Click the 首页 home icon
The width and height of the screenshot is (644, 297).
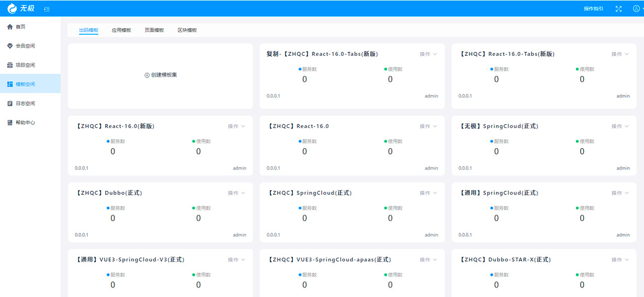click(x=10, y=27)
